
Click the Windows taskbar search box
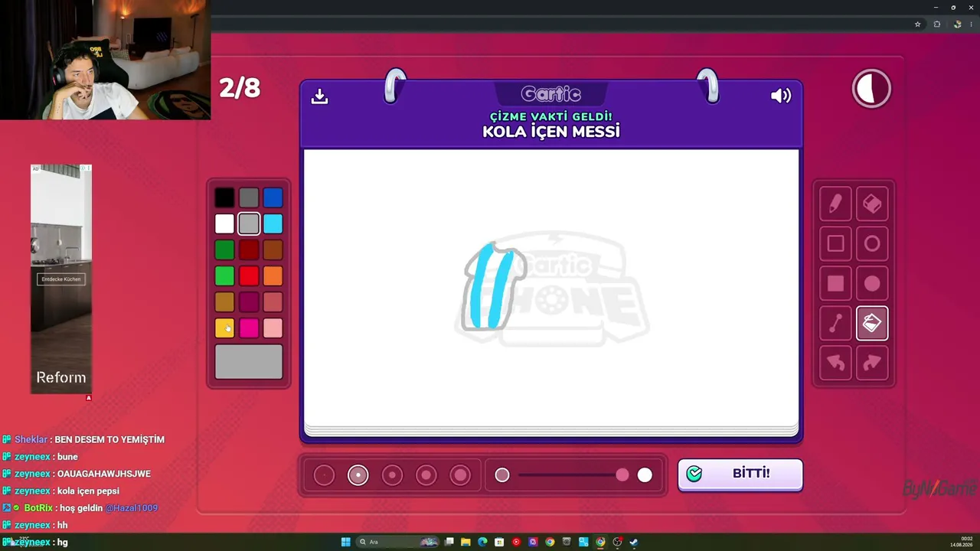point(397,542)
